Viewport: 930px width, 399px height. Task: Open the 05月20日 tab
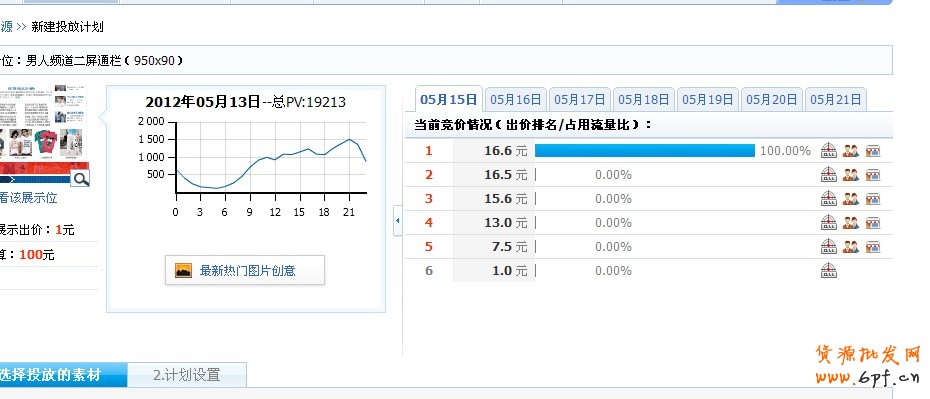point(772,99)
